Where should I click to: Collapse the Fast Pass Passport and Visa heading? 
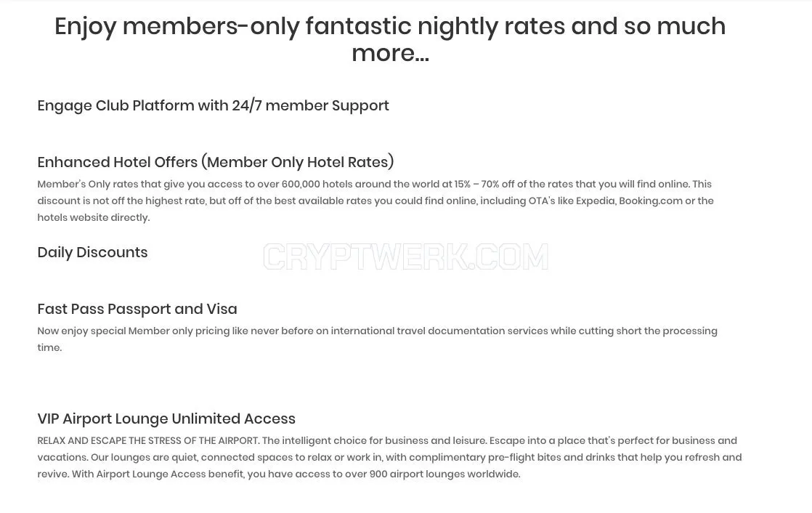(137, 309)
